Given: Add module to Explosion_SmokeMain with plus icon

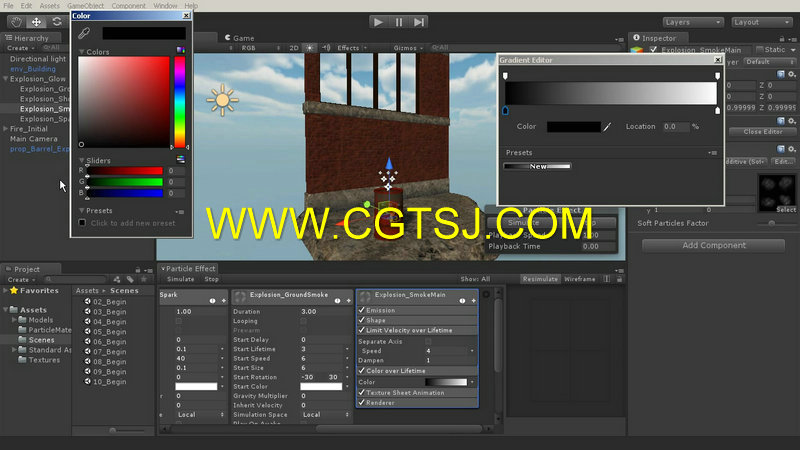Looking at the screenshot, I should click(473, 301).
